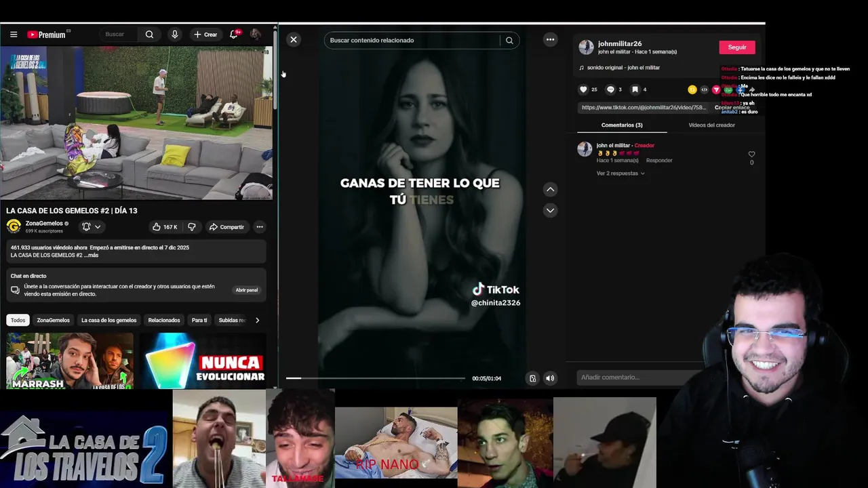Like the TikTok video heart
The image size is (868, 488).
tap(583, 89)
